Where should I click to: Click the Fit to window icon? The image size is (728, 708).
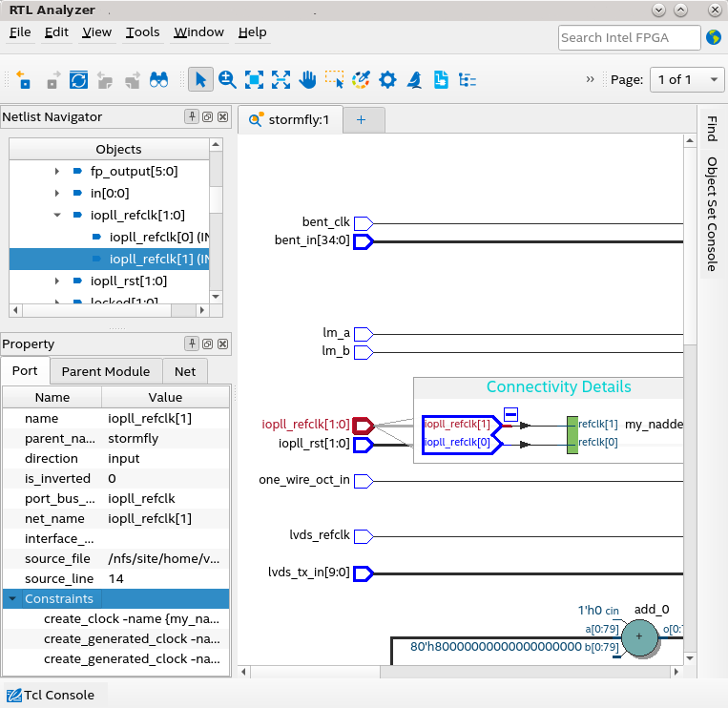pyautogui.click(x=254, y=80)
